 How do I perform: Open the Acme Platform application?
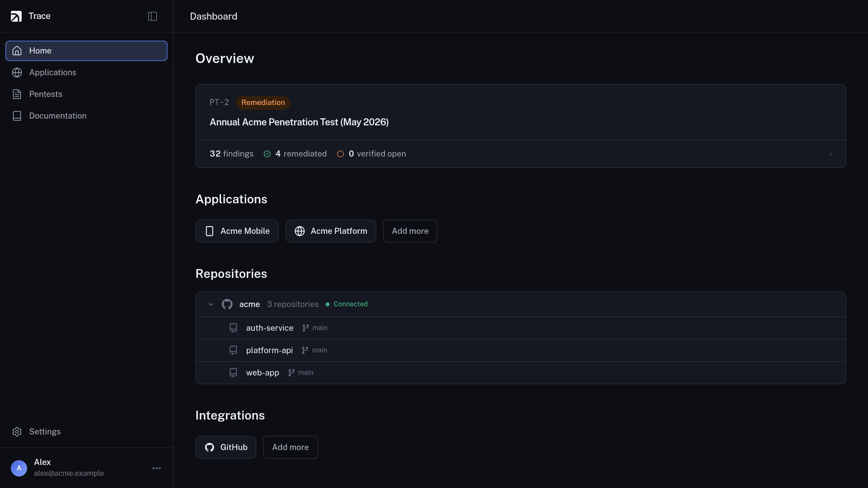(x=331, y=231)
